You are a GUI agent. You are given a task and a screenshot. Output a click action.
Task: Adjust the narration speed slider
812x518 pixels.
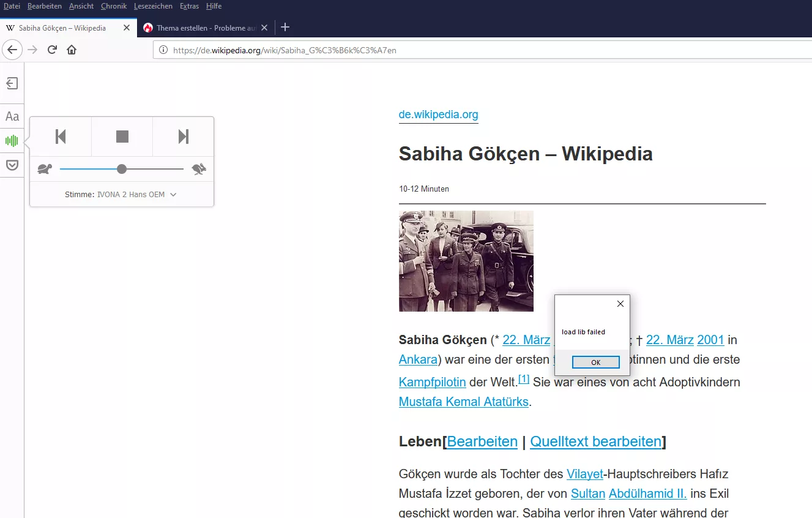click(x=122, y=169)
